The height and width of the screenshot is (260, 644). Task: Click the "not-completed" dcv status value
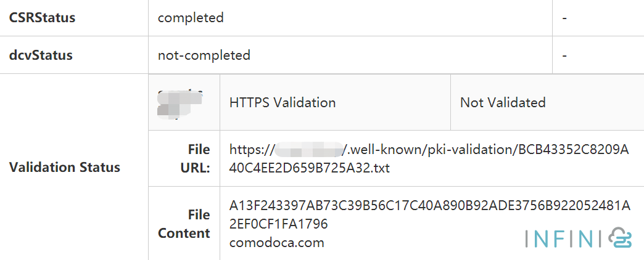[x=204, y=55]
